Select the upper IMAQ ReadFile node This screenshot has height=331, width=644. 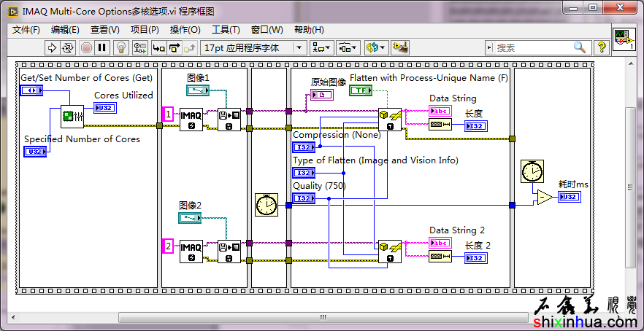click(229, 120)
